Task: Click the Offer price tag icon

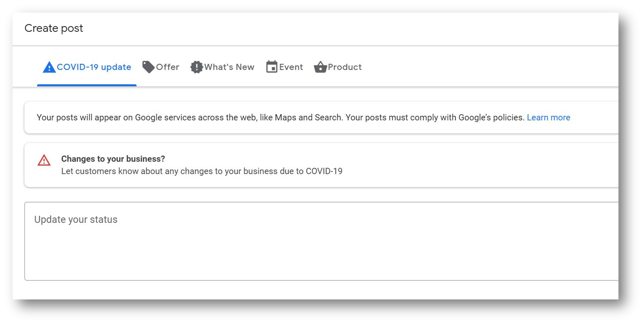Action: click(x=148, y=67)
